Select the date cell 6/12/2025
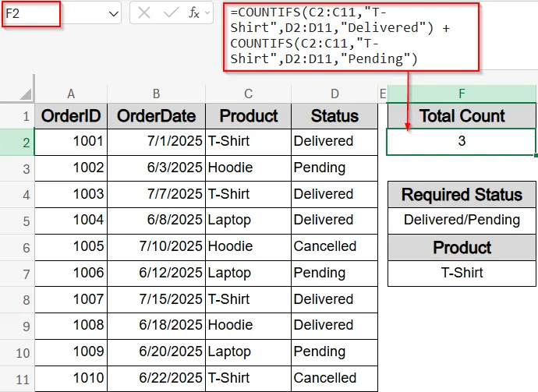 157,274
